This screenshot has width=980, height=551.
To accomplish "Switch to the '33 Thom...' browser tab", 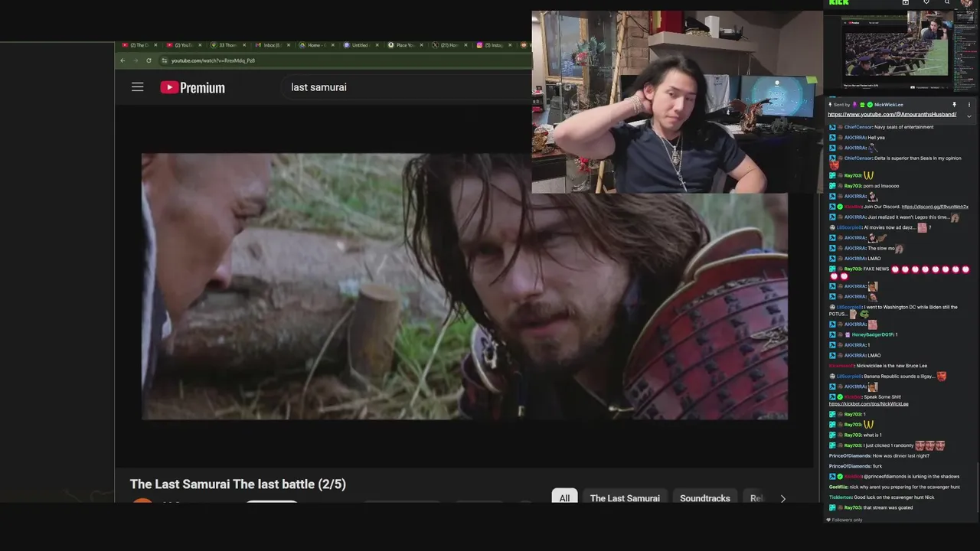I will pos(228,45).
